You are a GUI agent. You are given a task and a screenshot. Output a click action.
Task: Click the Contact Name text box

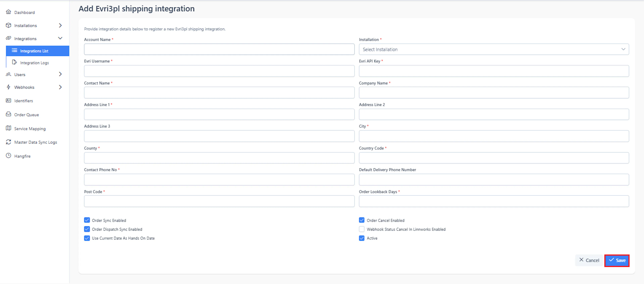(219, 93)
